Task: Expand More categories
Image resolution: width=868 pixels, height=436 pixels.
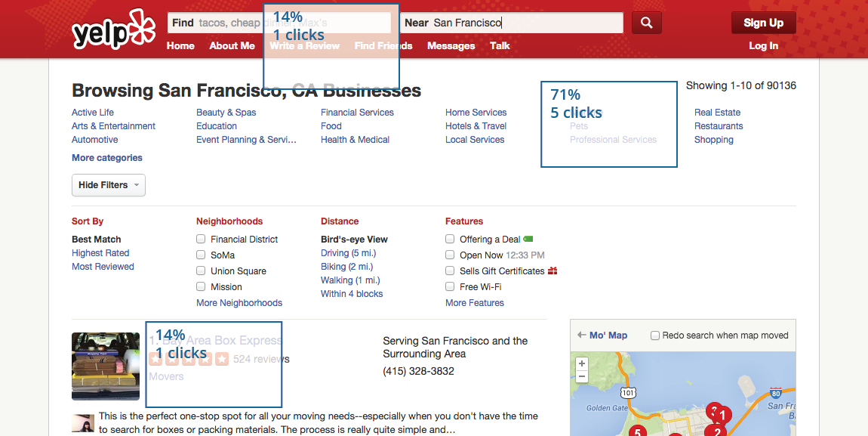Action: [x=107, y=158]
